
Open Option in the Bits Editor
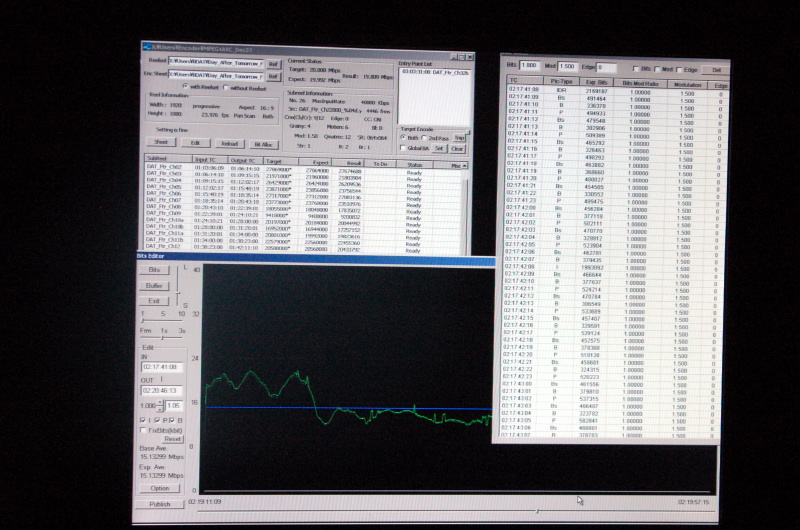(x=160, y=488)
